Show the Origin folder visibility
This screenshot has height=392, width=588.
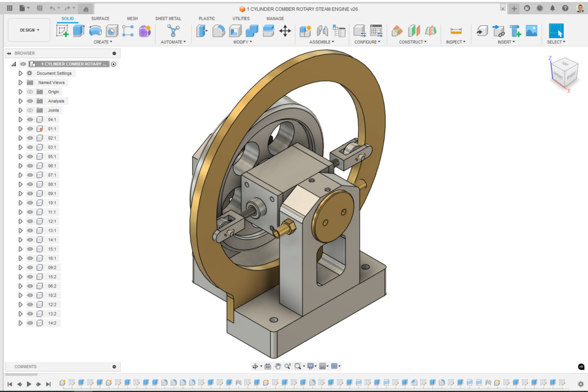(29, 92)
